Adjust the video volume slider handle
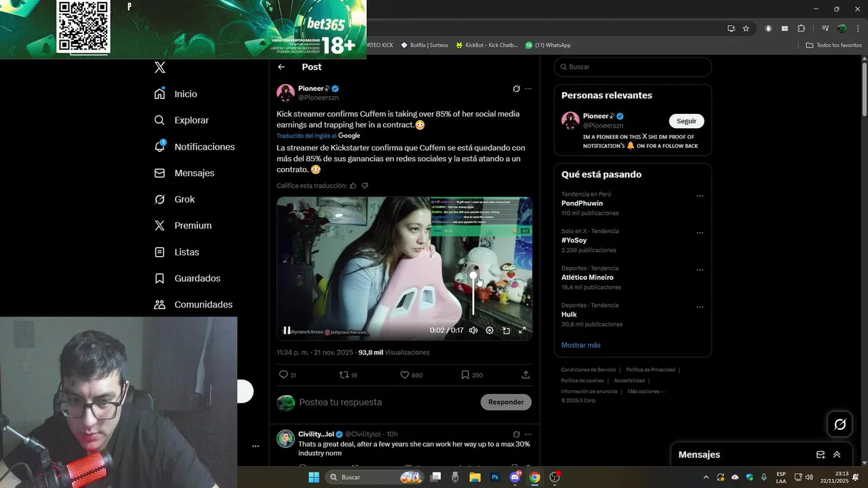868x488 pixels. click(473, 276)
